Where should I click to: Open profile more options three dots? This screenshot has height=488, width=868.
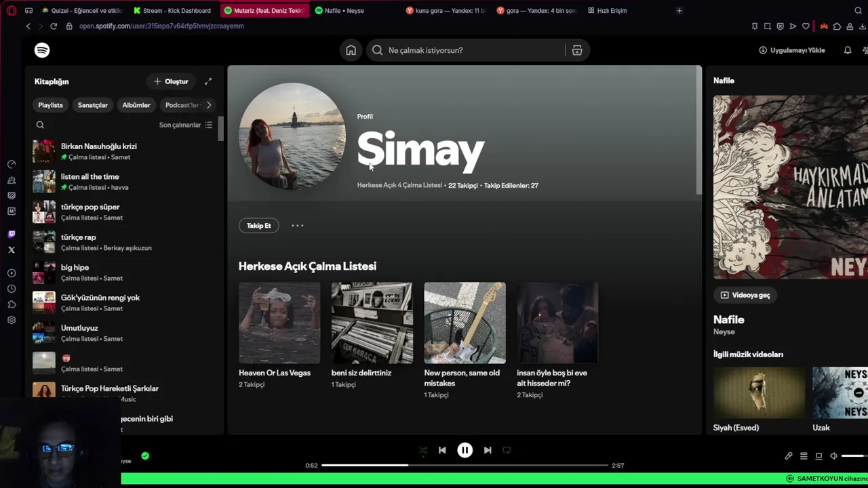pyautogui.click(x=297, y=226)
